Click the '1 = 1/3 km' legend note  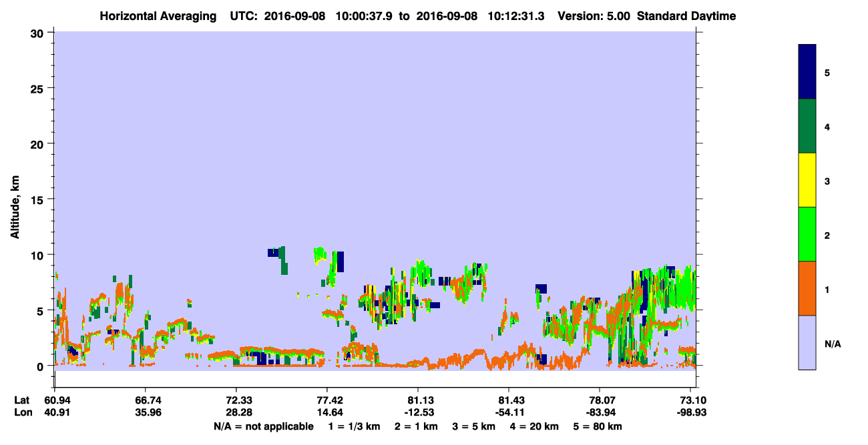click(354, 426)
